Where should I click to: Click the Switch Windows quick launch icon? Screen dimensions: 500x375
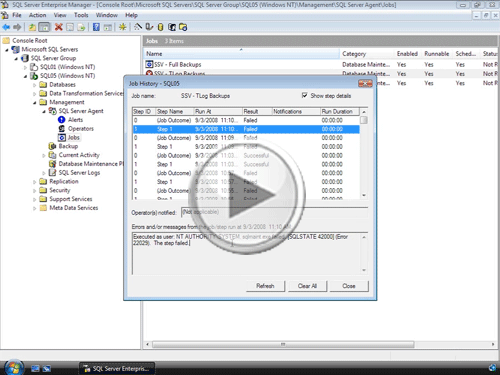(47, 368)
